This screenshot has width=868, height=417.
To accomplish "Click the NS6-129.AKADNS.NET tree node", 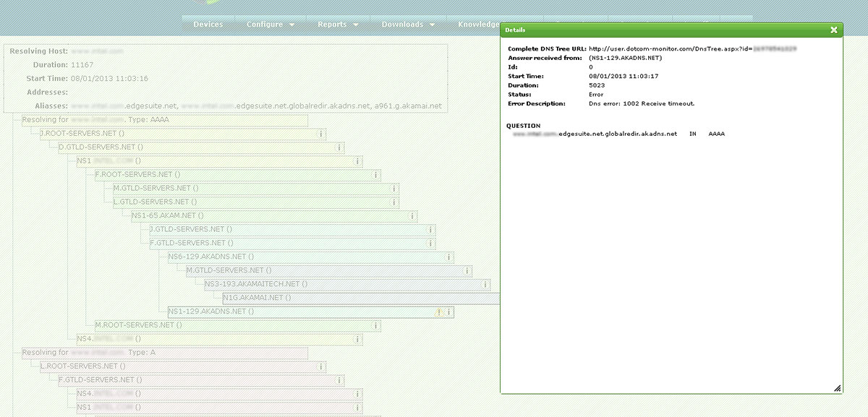I will (x=310, y=257).
